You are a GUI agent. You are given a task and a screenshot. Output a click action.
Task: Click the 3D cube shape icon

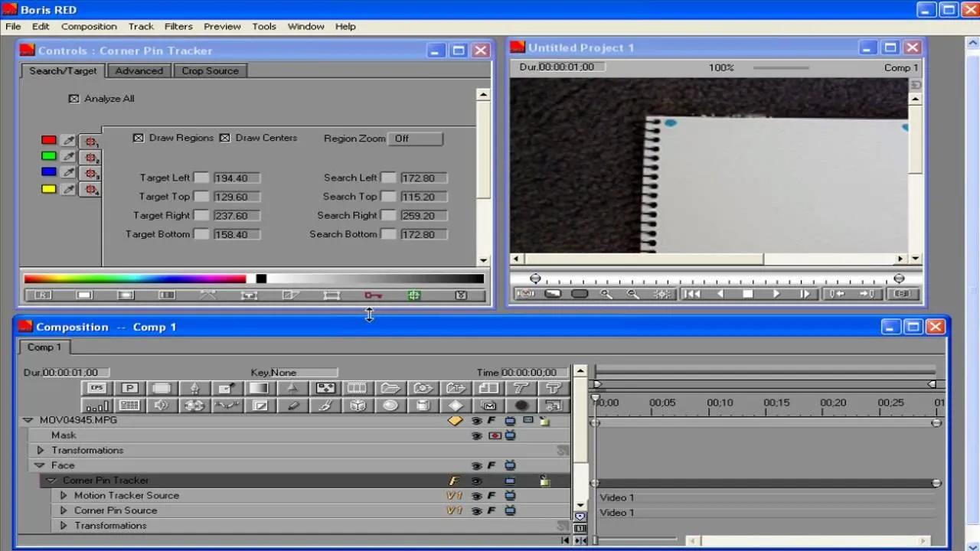click(x=358, y=406)
